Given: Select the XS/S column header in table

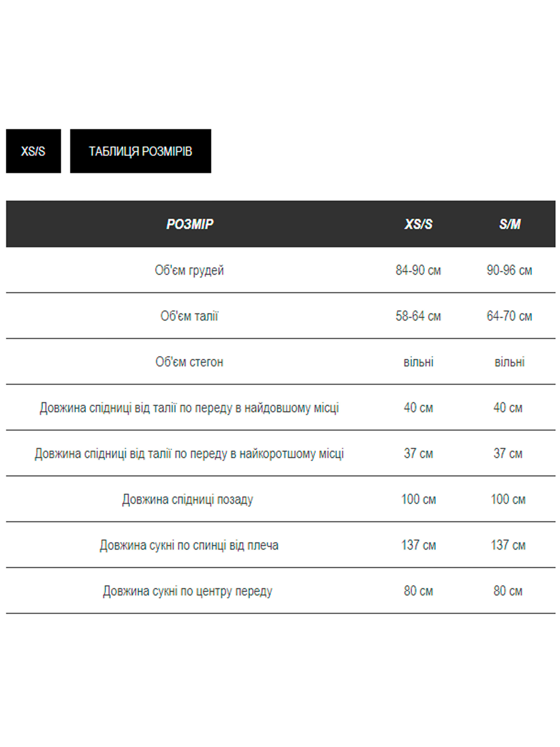Looking at the screenshot, I should pos(418,224).
